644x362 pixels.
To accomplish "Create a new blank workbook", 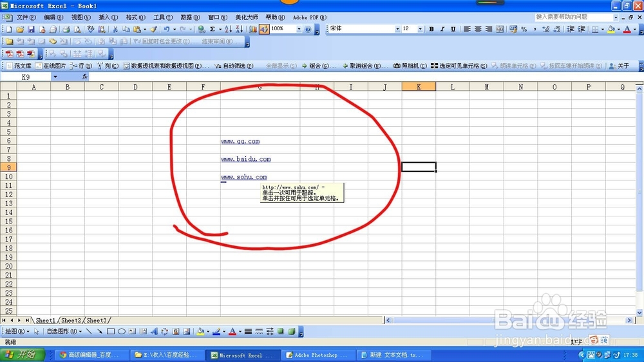I will click(9, 29).
